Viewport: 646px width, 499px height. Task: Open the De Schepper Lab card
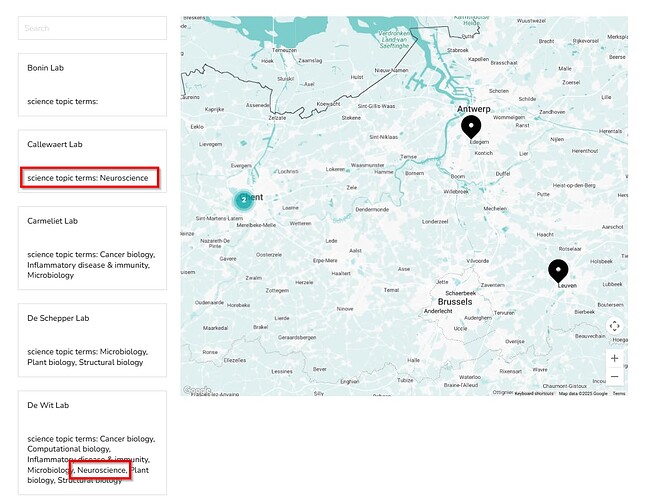(92, 340)
